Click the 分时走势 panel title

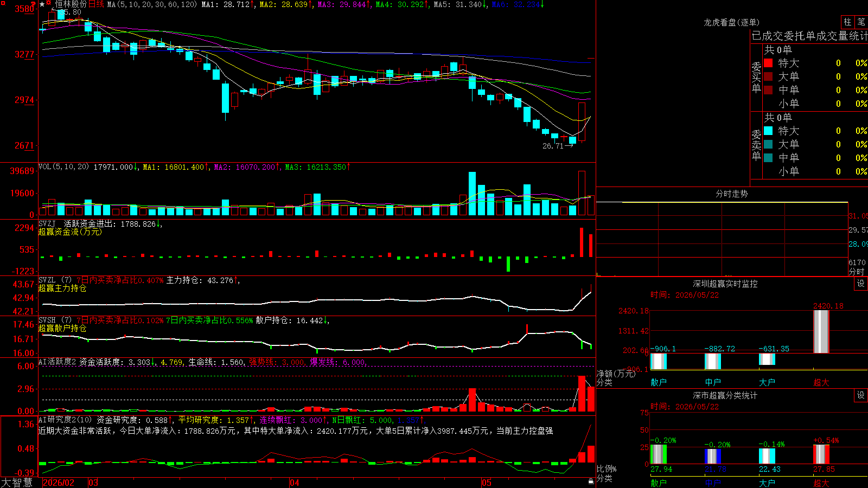point(731,194)
